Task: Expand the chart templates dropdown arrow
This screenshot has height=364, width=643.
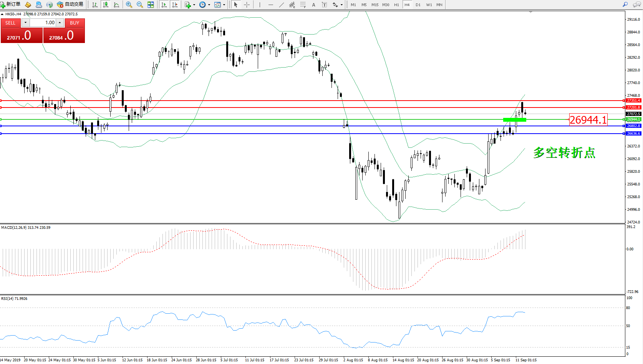Action: click(x=224, y=5)
